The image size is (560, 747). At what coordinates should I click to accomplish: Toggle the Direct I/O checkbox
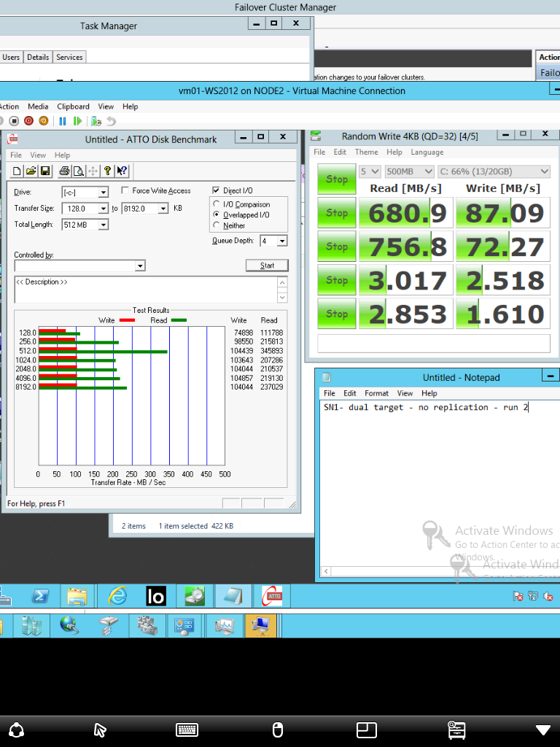click(x=216, y=190)
